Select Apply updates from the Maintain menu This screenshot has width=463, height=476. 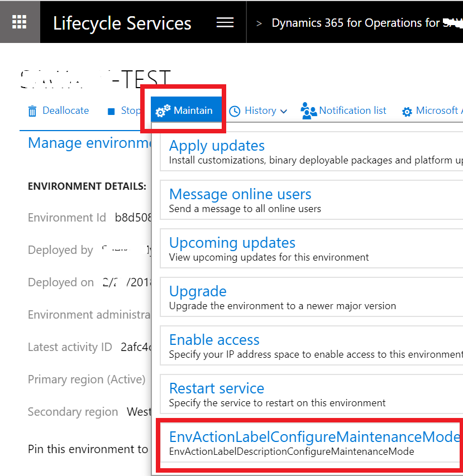click(x=217, y=146)
